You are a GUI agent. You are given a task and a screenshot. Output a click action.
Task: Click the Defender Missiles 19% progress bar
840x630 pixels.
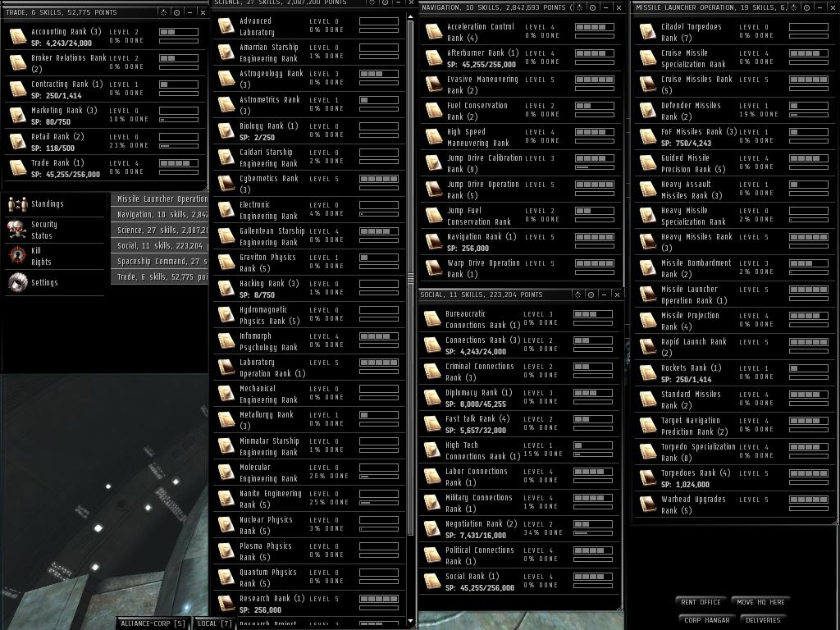(809, 115)
